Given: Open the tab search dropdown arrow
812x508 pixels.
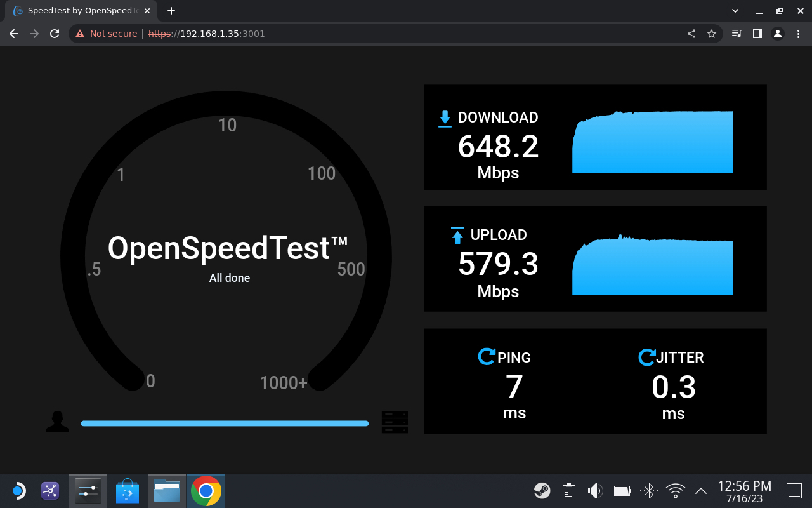Looking at the screenshot, I should 735,11.
